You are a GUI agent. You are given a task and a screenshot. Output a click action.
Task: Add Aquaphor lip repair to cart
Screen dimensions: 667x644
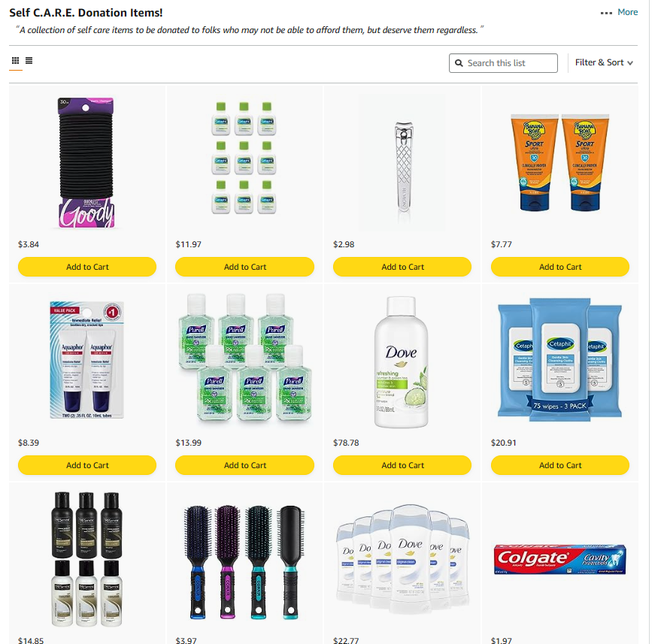coord(87,465)
